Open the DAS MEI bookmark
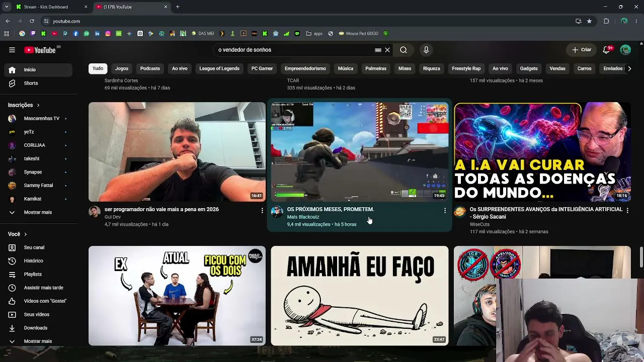The width and height of the screenshot is (644, 362). (x=203, y=34)
